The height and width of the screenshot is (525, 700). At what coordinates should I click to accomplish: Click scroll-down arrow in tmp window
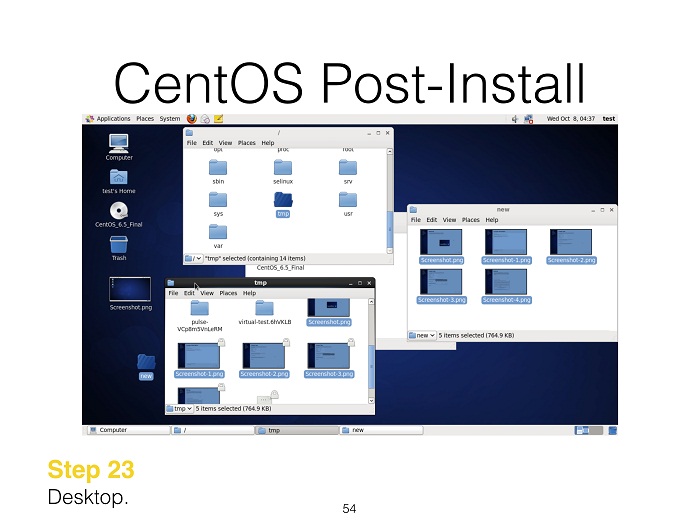(x=371, y=400)
